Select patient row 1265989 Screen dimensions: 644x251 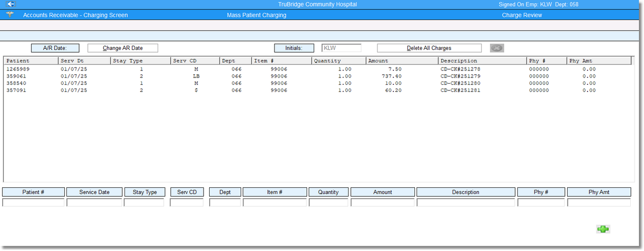coord(318,69)
